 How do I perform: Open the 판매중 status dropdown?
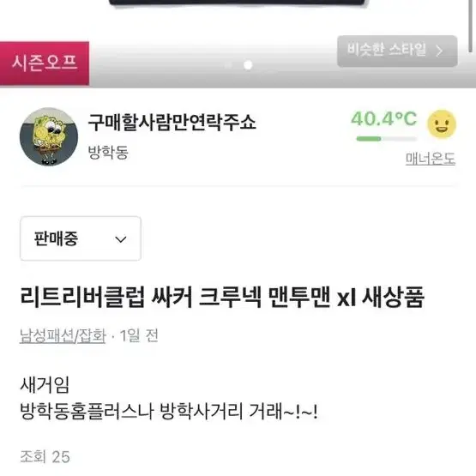[81, 238]
